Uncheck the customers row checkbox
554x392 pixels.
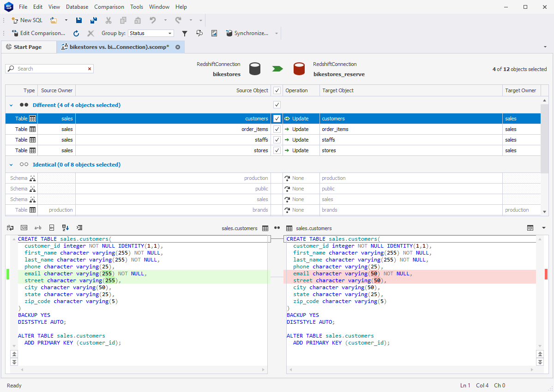click(277, 119)
